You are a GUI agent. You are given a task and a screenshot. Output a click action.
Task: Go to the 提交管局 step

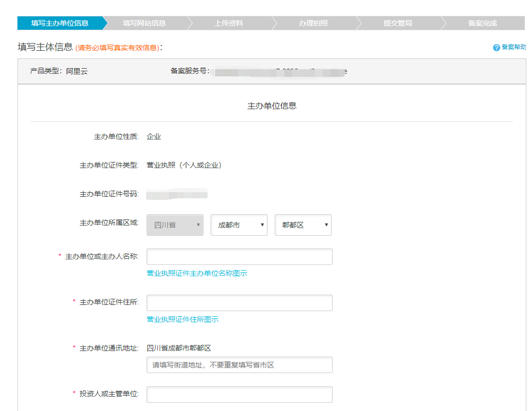(398, 23)
